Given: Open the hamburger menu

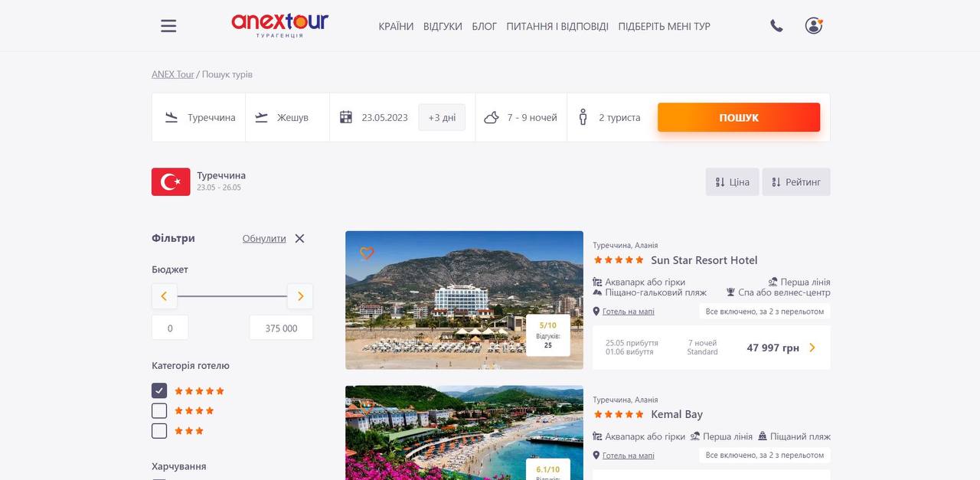Looking at the screenshot, I should [168, 26].
